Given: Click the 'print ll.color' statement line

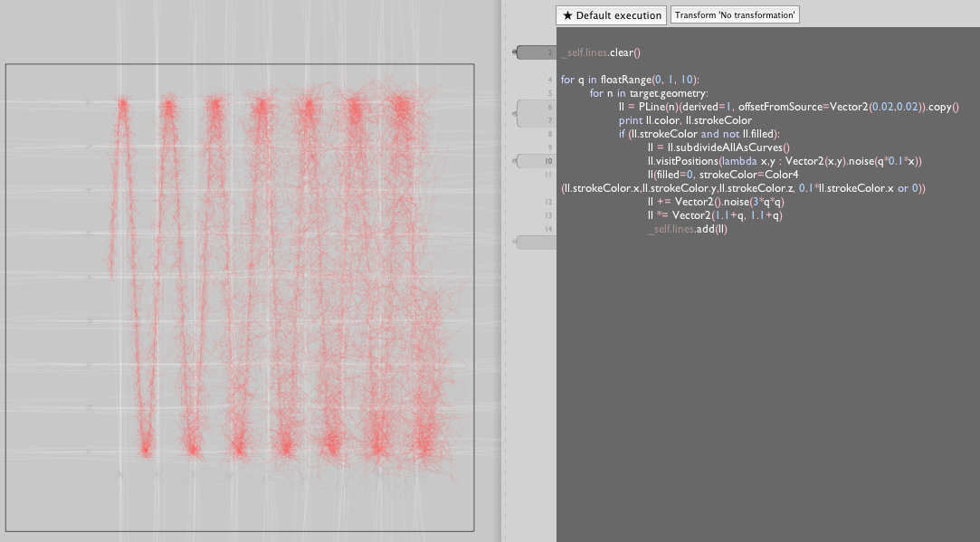Looking at the screenshot, I should coord(685,120).
